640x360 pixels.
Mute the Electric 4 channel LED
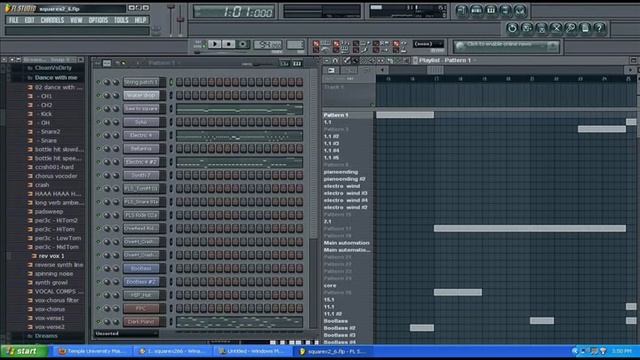[x=98, y=135]
